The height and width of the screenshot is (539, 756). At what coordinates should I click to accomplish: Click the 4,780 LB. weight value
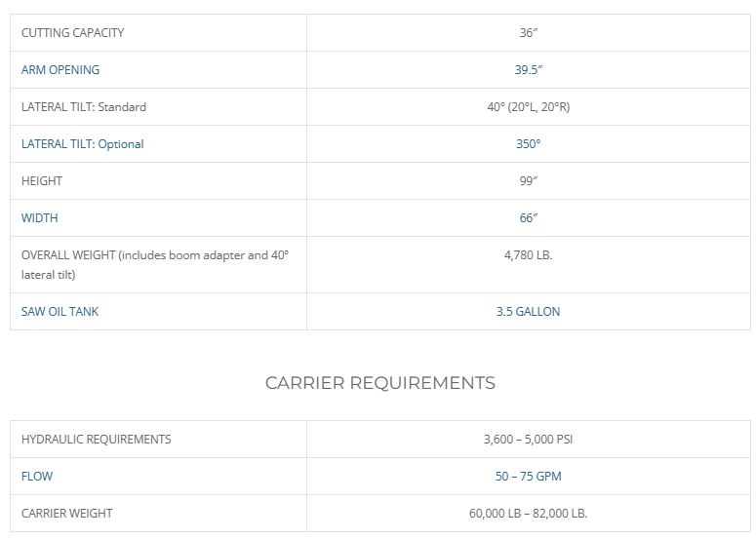[x=528, y=255]
